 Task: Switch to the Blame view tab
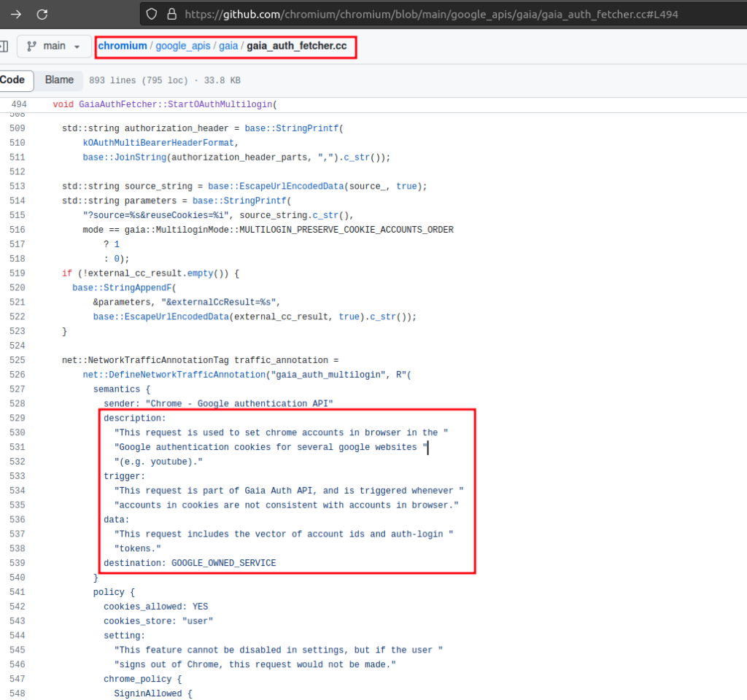click(59, 80)
